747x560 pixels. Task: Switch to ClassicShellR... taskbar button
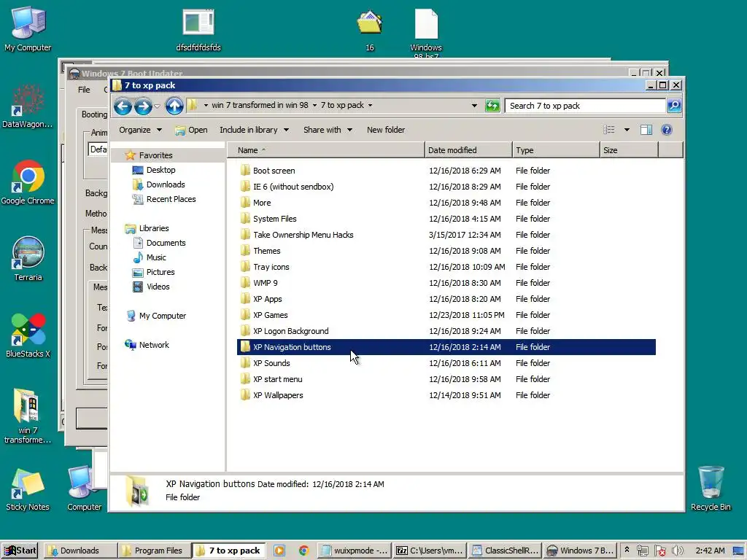(505, 551)
